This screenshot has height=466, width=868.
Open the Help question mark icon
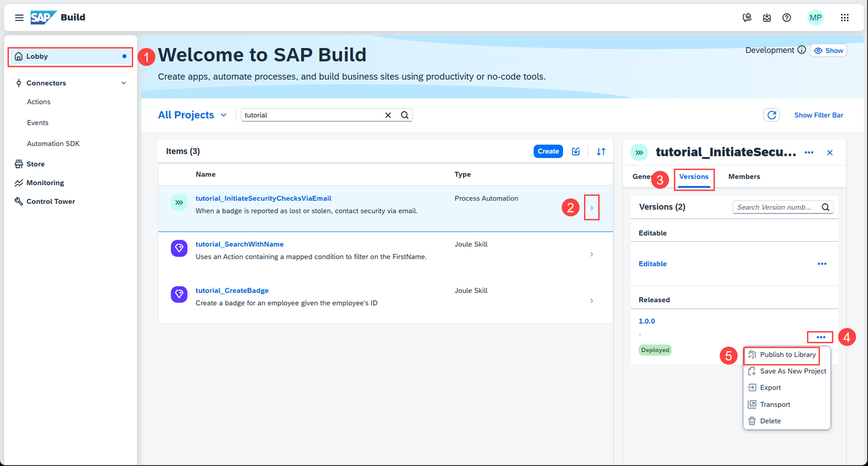coord(787,17)
